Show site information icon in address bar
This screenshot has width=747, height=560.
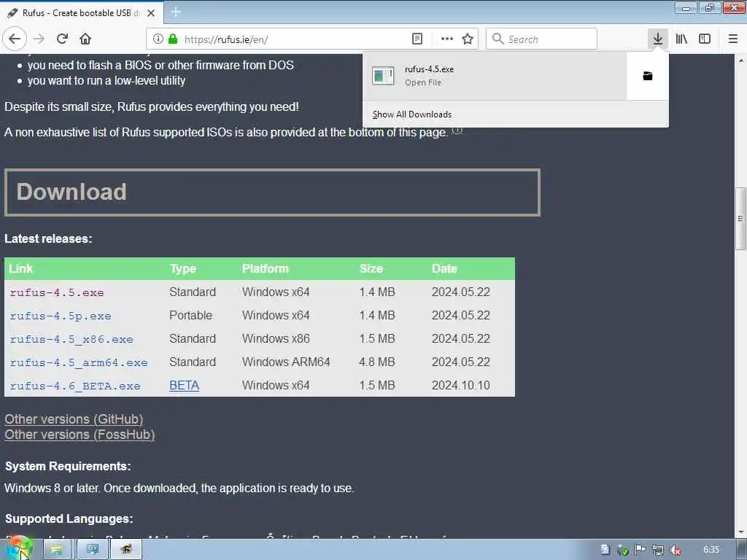point(158,39)
